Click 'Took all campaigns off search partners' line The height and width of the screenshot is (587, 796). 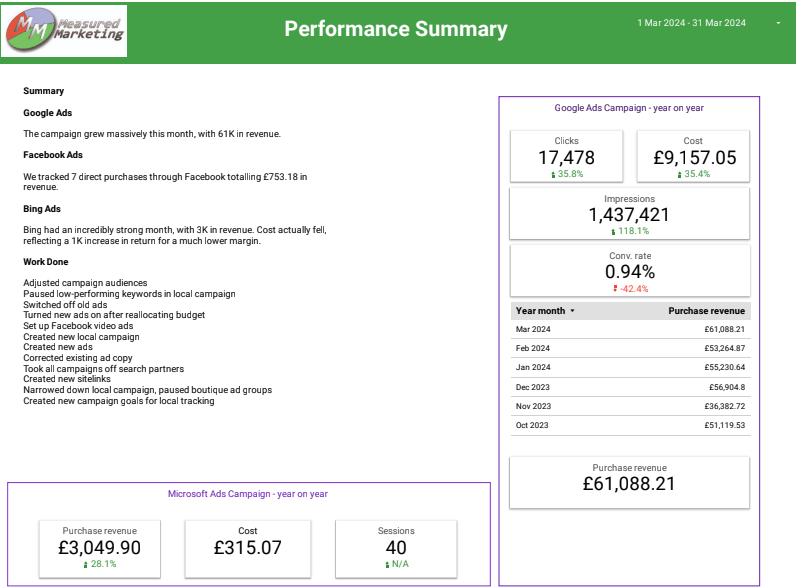(104, 369)
